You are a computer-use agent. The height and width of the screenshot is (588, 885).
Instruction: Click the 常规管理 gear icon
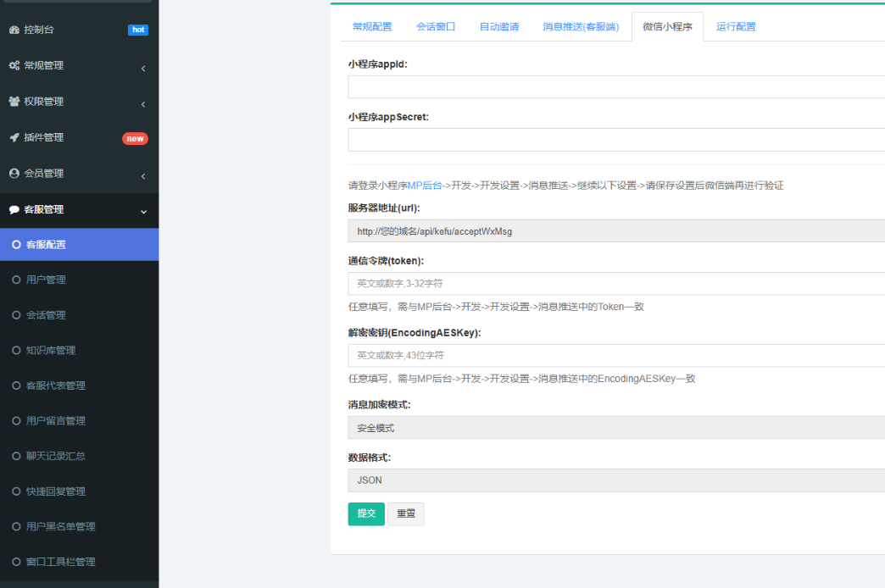[13, 65]
